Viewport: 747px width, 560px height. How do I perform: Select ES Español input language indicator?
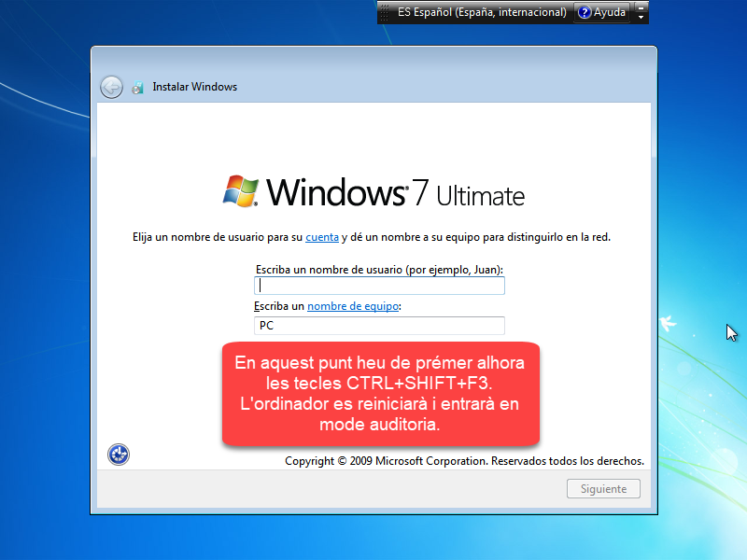point(482,12)
